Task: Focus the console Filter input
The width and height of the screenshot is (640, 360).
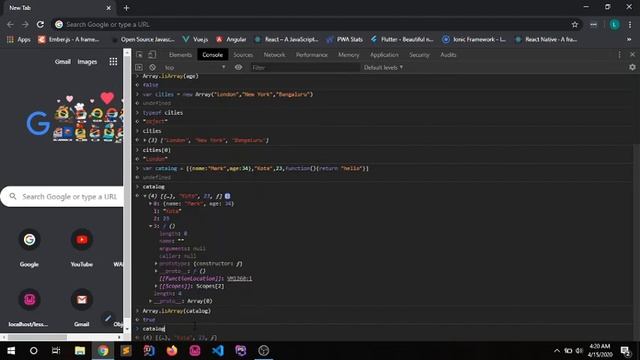Action: point(304,67)
